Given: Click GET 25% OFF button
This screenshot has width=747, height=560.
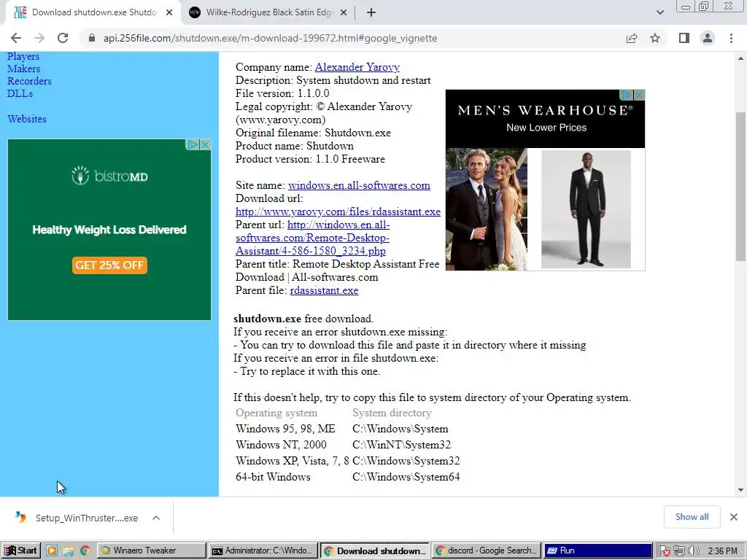Looking at the screenshot, I should click(109, 265).
